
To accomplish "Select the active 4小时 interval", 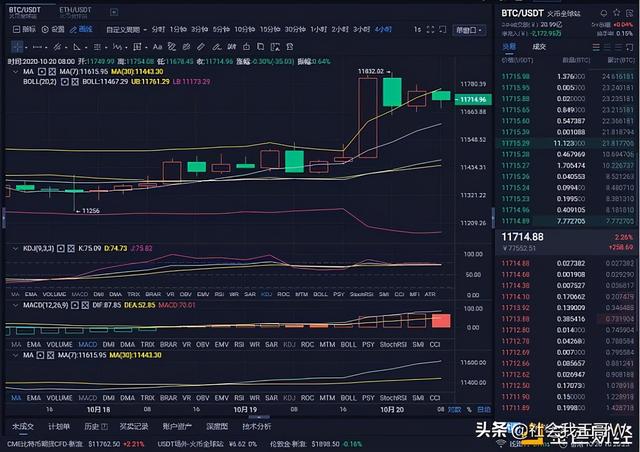I will [x=383, y=29].
